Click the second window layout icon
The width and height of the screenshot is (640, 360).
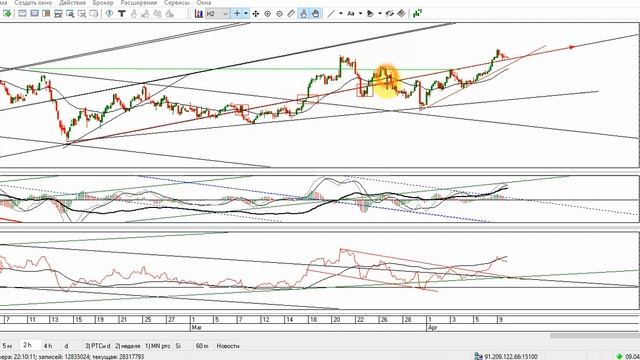[x=34, y=13]
